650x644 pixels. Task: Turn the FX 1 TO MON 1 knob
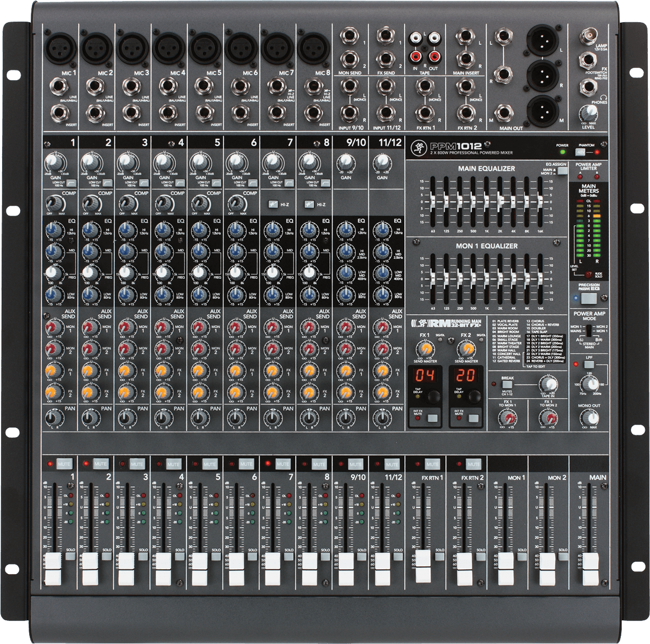point(508,418)
